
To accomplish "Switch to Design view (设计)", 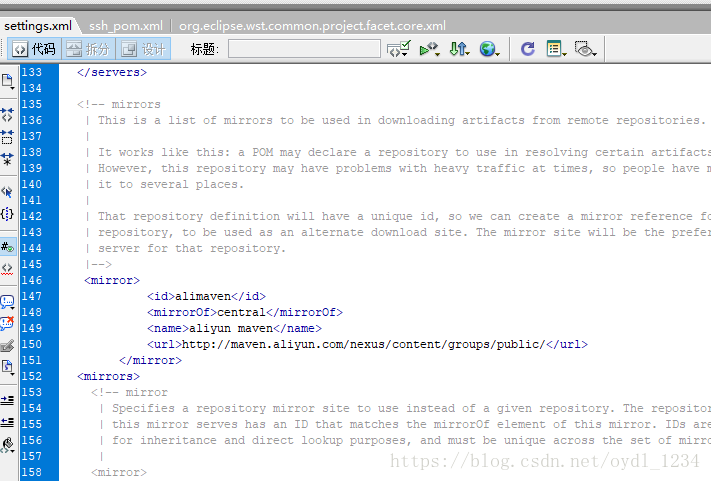I will click(x=143, y=49).
